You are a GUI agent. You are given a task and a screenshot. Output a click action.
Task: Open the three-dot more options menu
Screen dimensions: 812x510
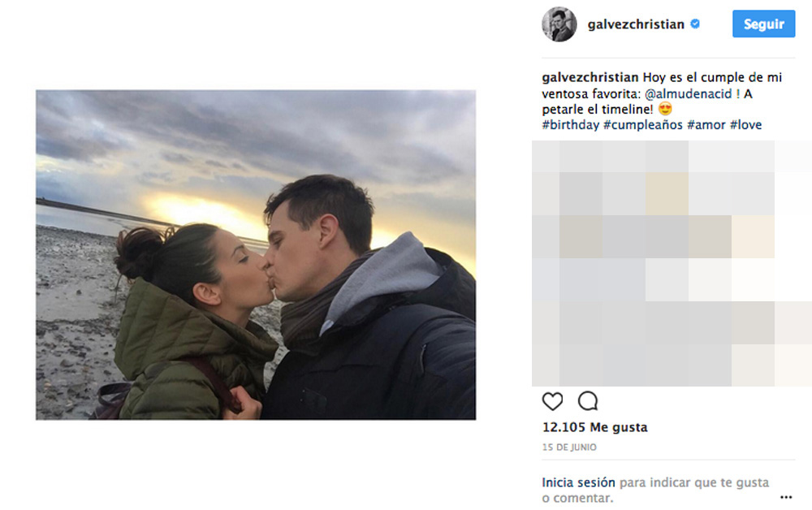pos(785,497)
